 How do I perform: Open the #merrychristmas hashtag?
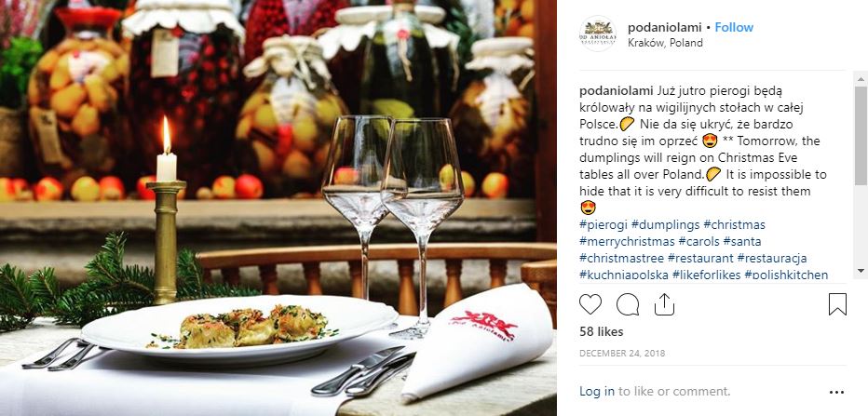627,241
